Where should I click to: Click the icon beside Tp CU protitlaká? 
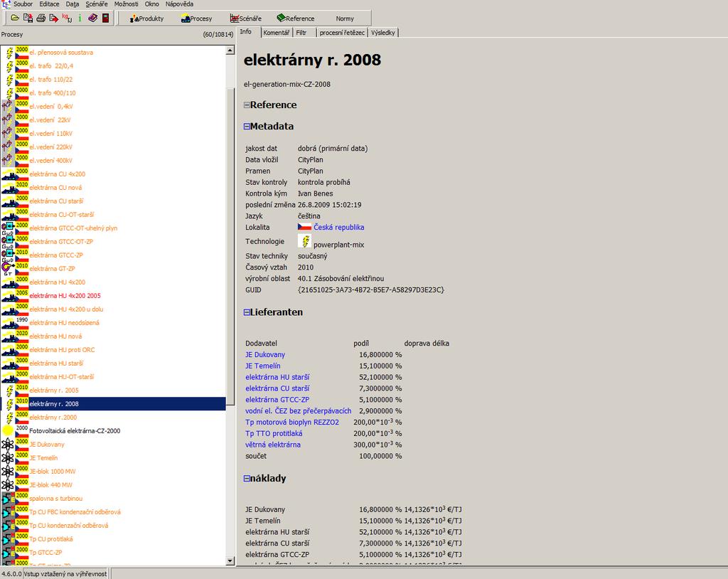coord(8,539)
